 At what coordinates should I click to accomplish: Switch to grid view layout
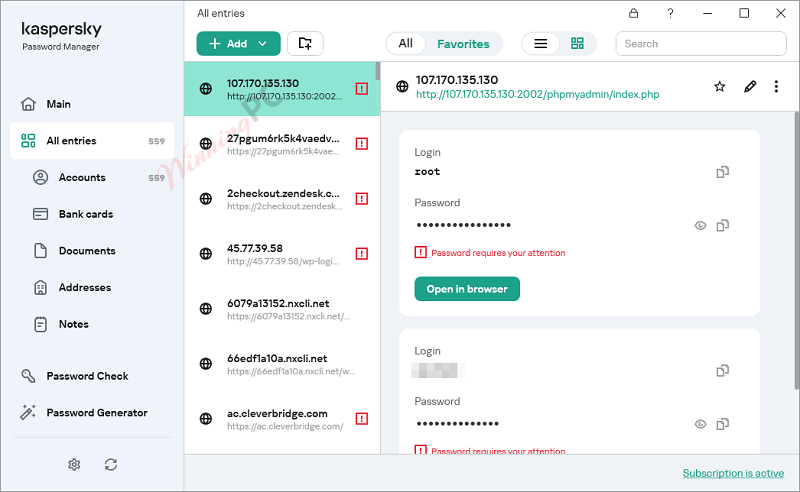(577, 43)
